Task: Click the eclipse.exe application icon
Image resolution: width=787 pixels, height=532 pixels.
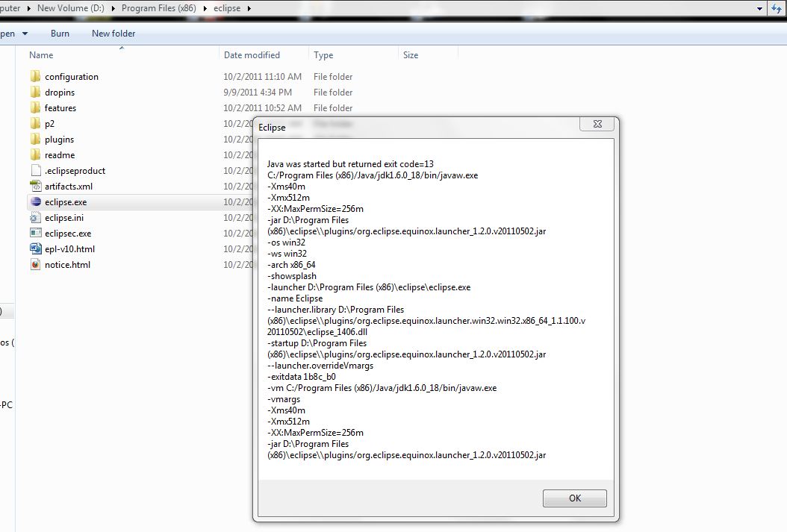Action: point(36,201)
